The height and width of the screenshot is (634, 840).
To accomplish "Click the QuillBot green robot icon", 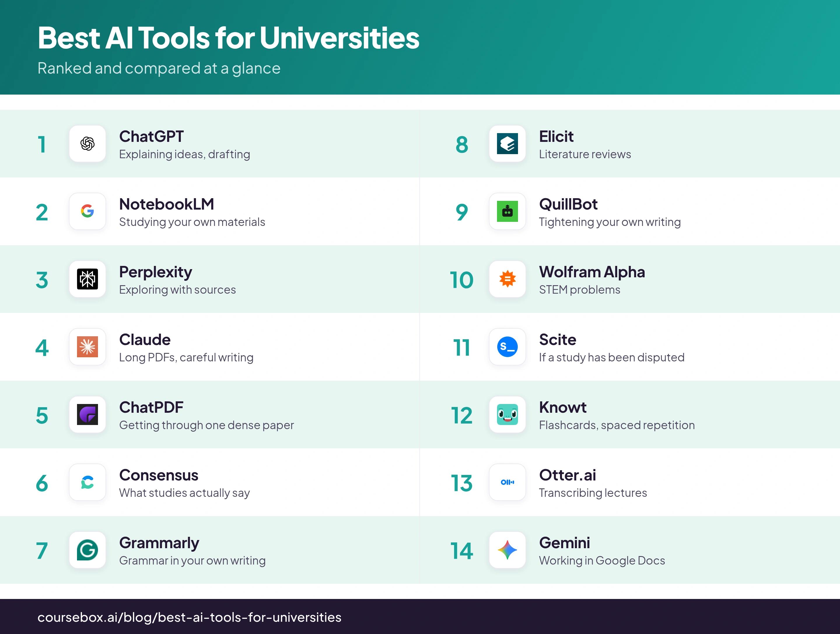I will tap(507, 211).
